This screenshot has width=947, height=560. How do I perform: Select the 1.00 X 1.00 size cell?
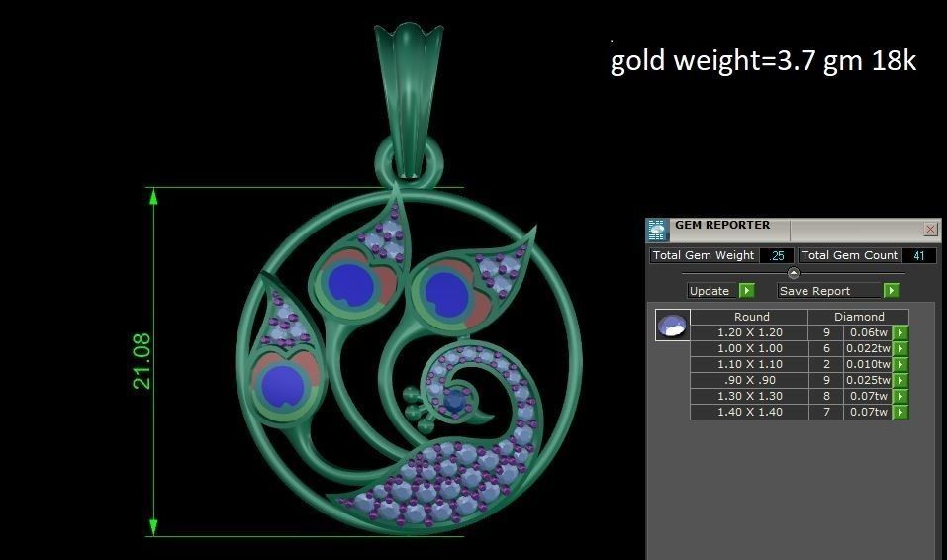coord(749,348)
